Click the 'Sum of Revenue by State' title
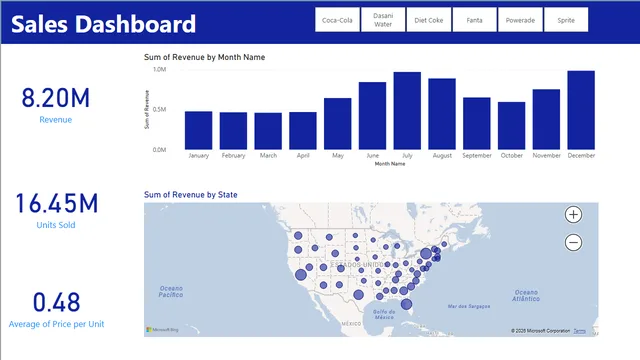 point(191,195)
